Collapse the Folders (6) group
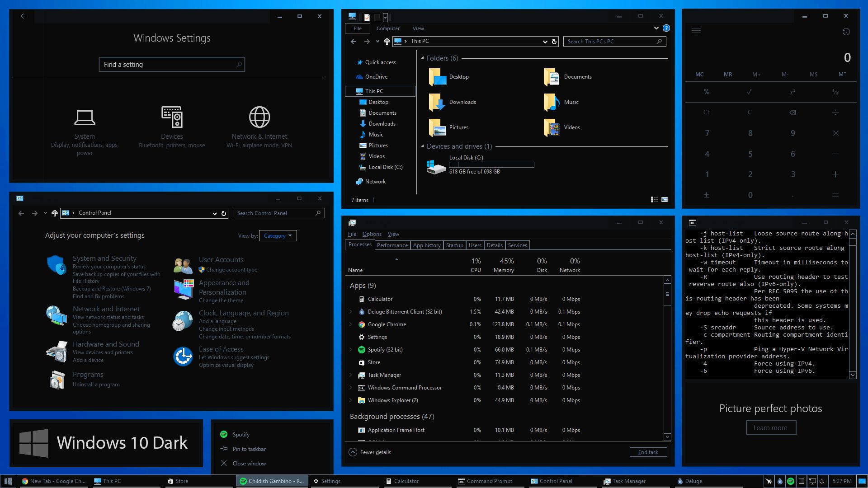 [422, 58]
